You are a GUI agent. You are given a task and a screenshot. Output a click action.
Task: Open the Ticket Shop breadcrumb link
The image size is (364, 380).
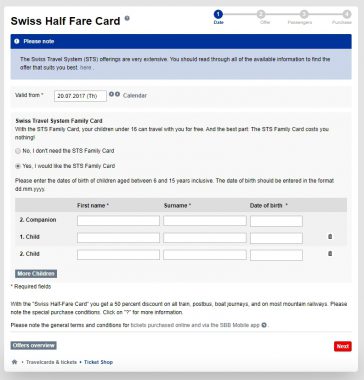click(98, 362)
